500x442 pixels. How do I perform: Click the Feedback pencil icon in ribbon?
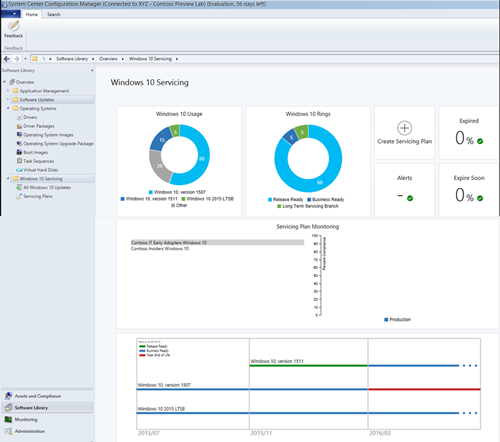(14, 26)
